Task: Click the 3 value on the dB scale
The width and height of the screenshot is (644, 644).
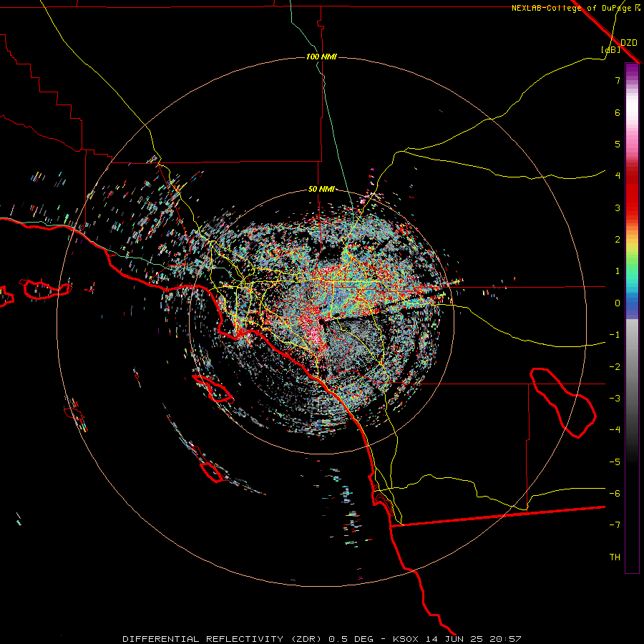Action: 618,208
